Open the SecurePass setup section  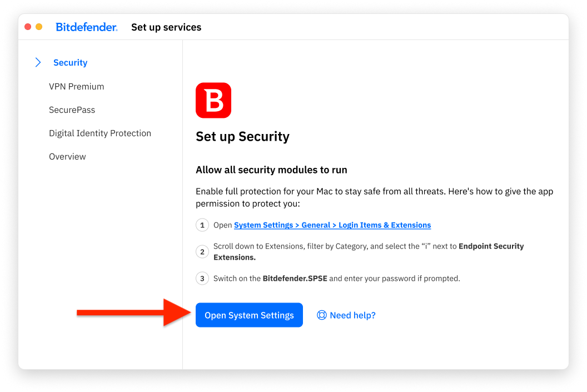(72, 110)
